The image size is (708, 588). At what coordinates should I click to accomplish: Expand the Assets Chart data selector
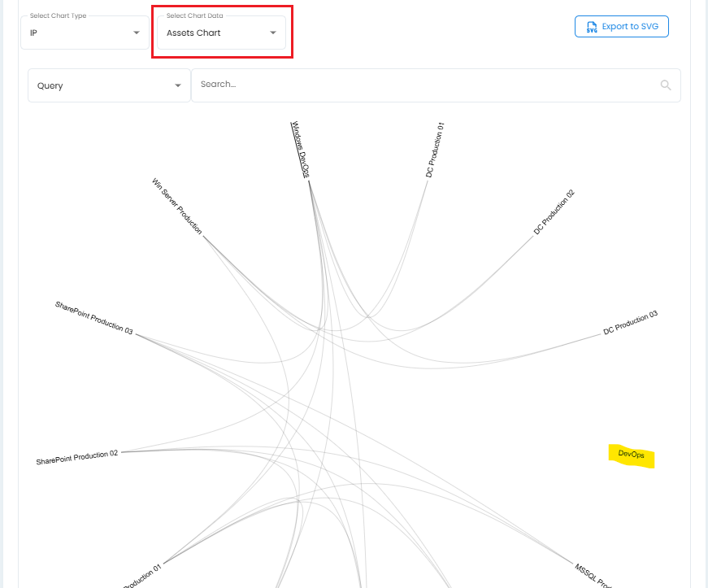point(220,33)
